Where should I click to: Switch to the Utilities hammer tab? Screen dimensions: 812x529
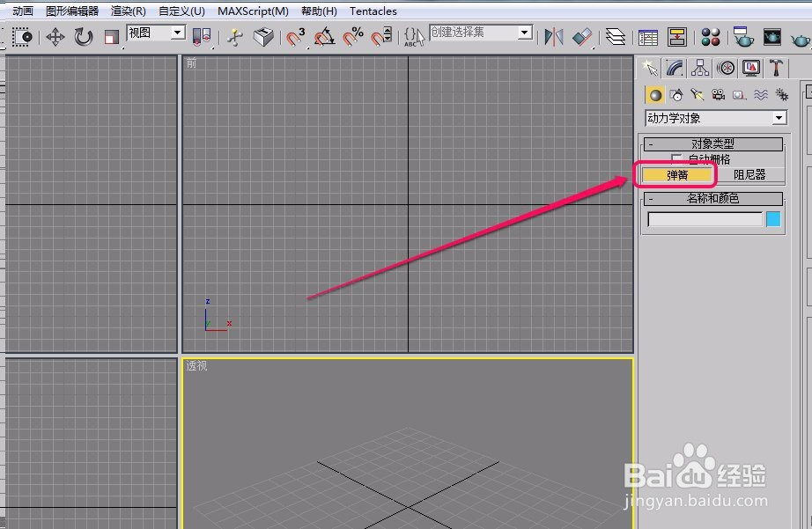[776, 68]
